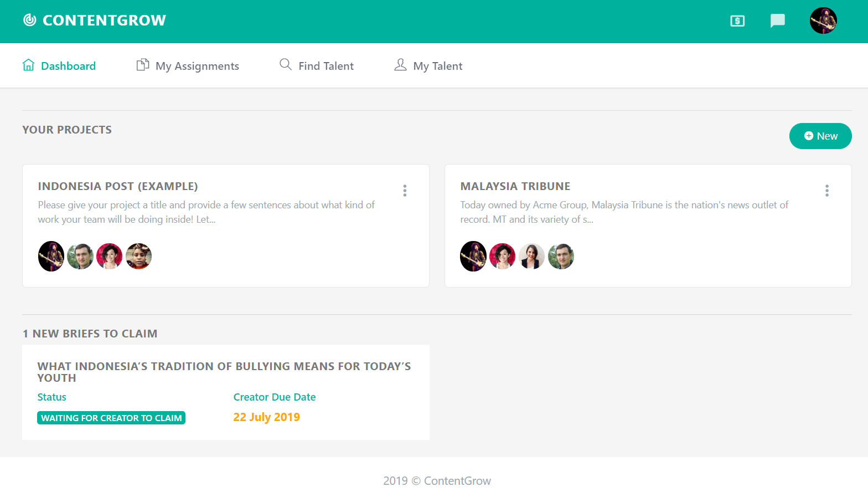
Task: Open the chat messages icon
Action: click(778, 21)
